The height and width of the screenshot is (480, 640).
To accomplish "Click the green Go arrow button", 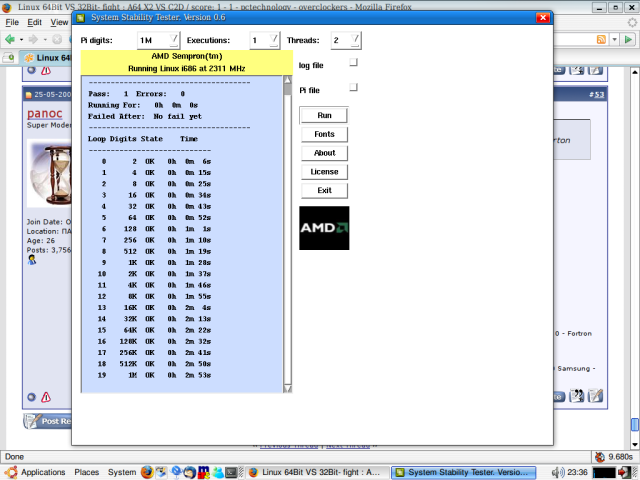I will pos(629,39).
